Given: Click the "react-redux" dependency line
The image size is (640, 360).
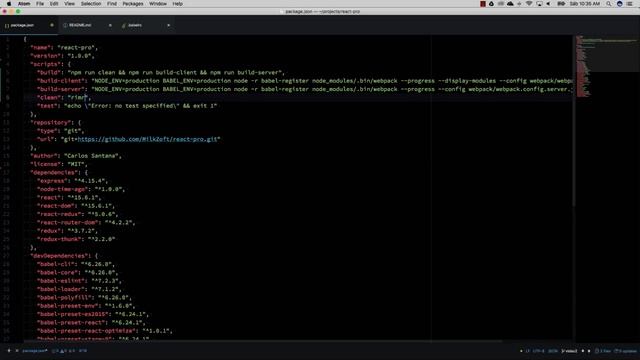Looking at the screenshot, I should pyautogui.click(x=77, y=214).
